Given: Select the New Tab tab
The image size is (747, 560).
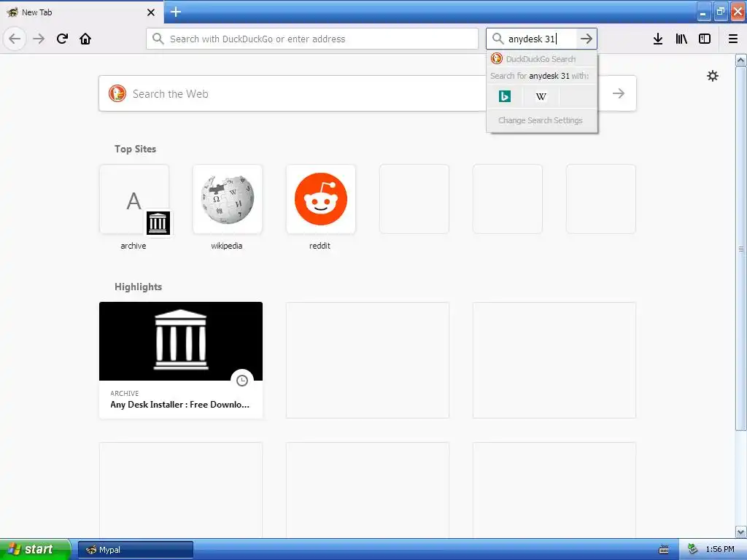Looking at the screenshot, I should [x=81, y=12].
